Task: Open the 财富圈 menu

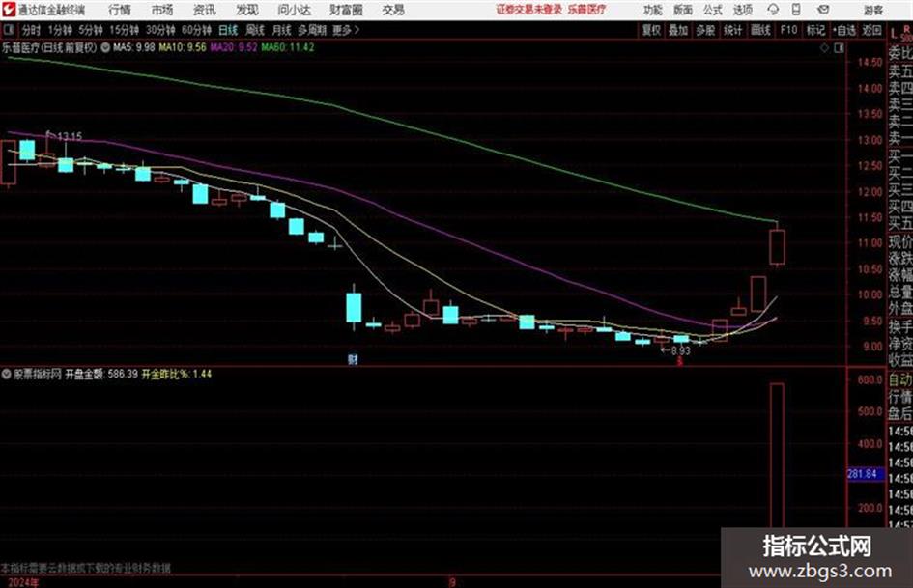Action: click(346, 10)
